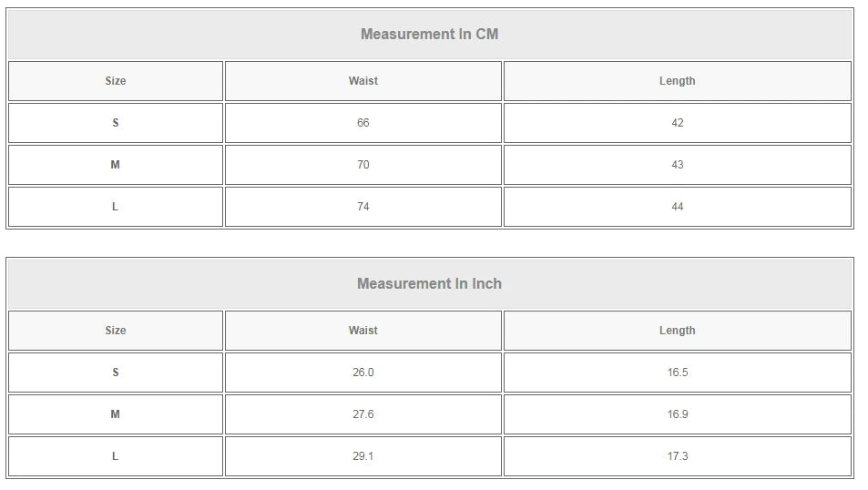
Task: Click the length value 17.3
Action: pos(677,456)
